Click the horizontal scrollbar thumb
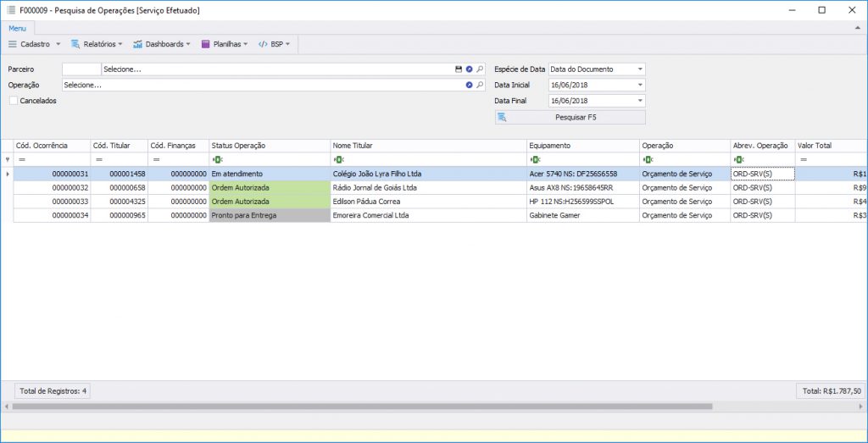The width and height of the screenshot is (868, 443). click(362, 406)
